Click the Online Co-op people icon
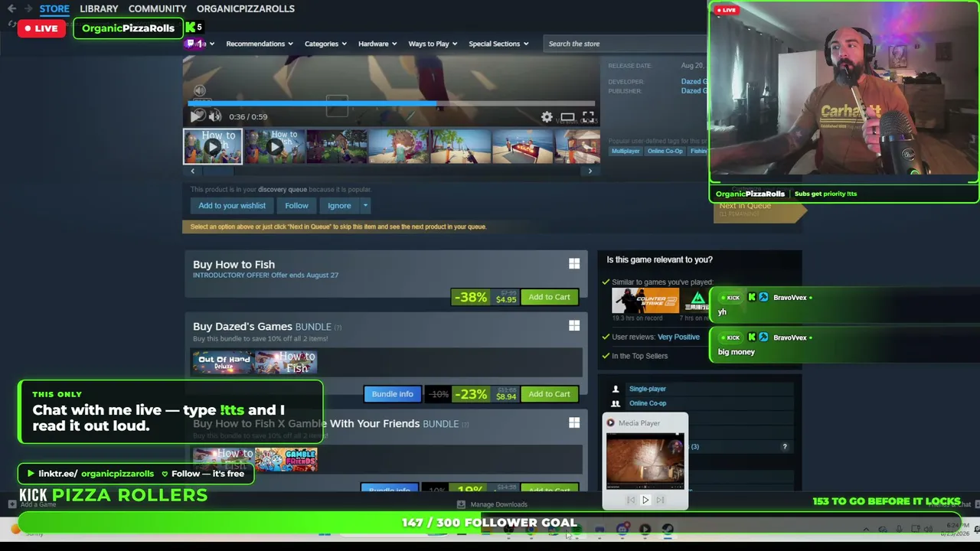 click(616, 403)
